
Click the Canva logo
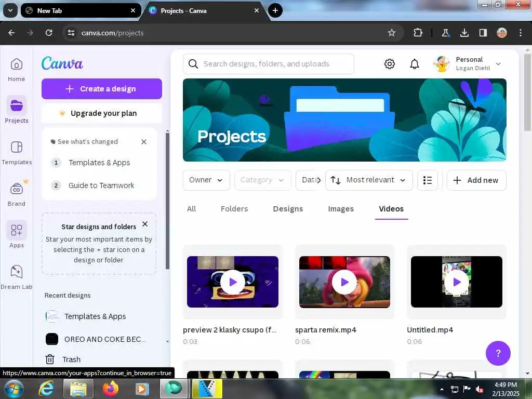pos(62,63)
